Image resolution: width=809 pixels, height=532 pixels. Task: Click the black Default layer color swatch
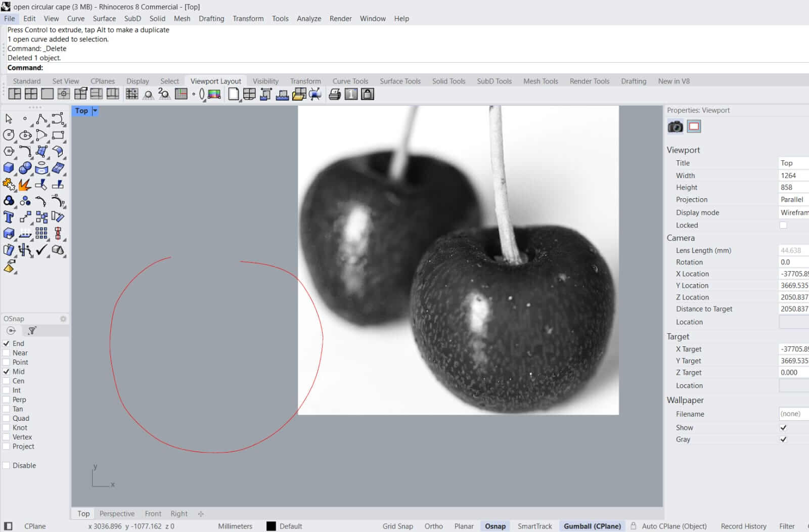coord(271,526)
